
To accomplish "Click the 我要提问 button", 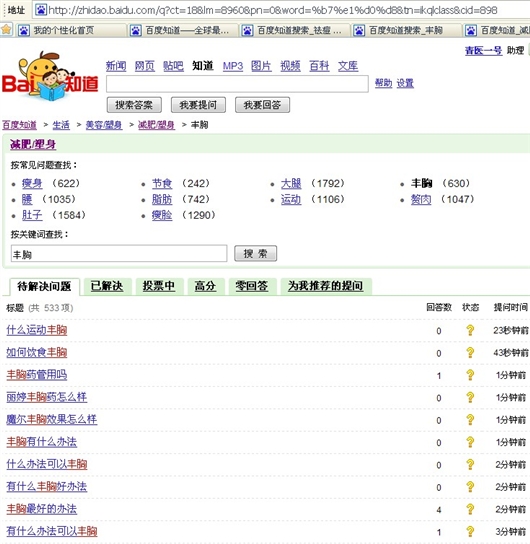I will click(198, 105).
